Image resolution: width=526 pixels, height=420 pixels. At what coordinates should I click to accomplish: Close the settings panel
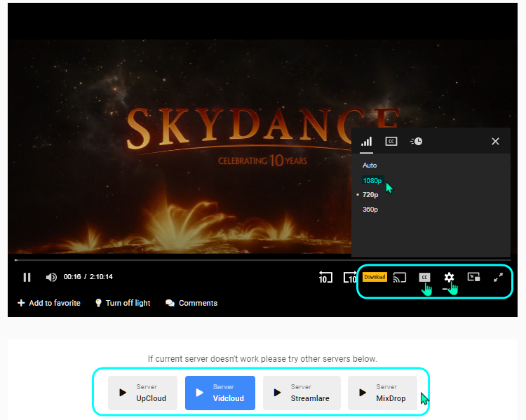(x=495, y=141)
